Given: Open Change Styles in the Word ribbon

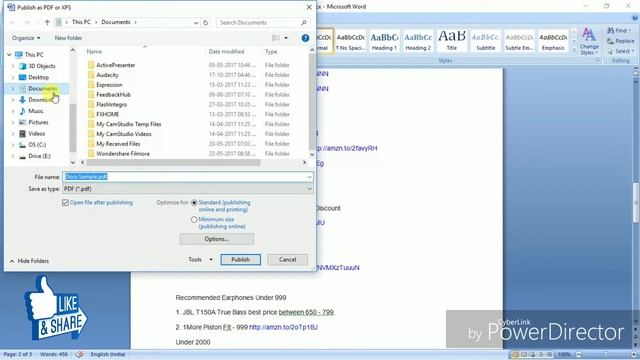Looking at the screenshot, I should click(x=589, y=41).
